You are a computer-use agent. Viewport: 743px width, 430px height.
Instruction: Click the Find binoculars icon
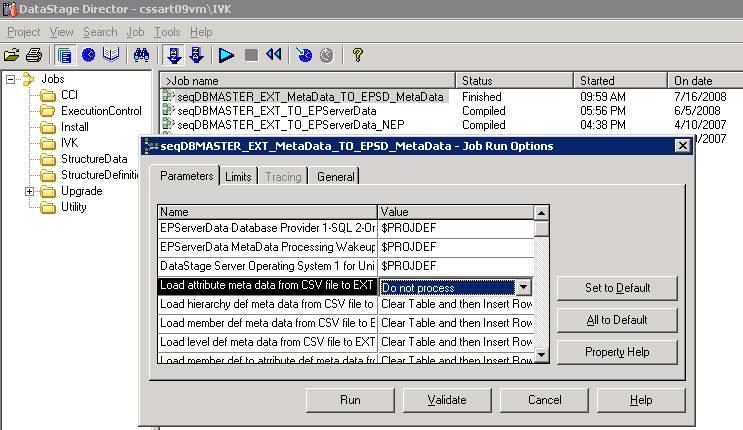(141, 55)
